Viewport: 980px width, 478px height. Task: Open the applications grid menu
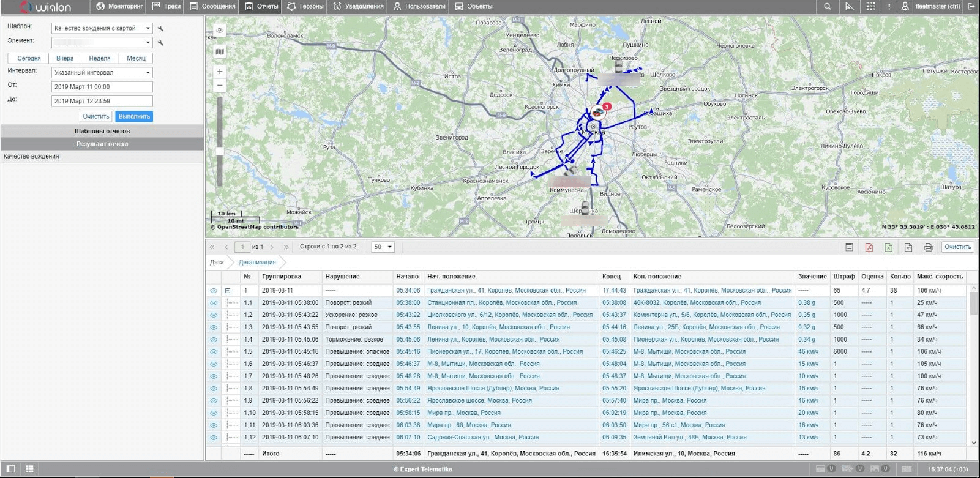[x=870, y=7]
